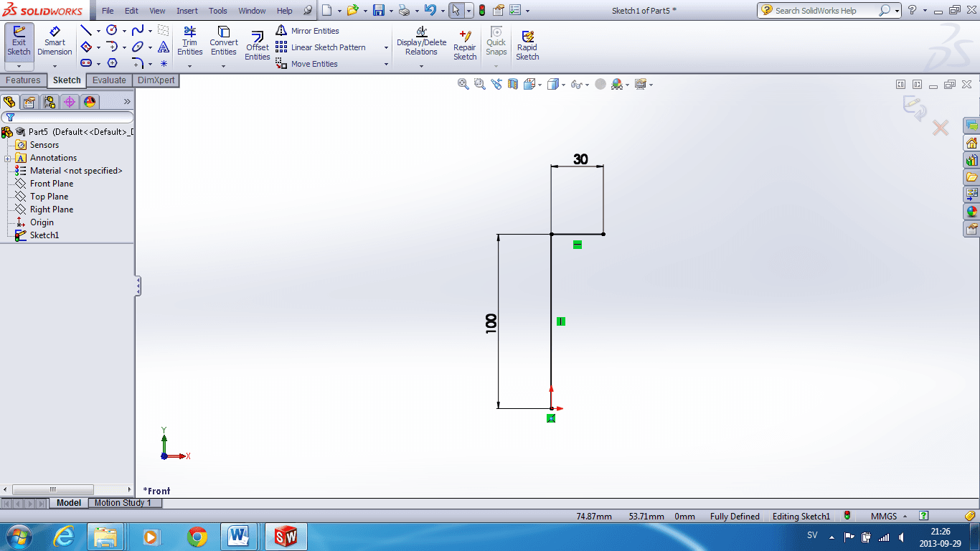Run the Repair Sketch tool

click(x=465, y=45)
